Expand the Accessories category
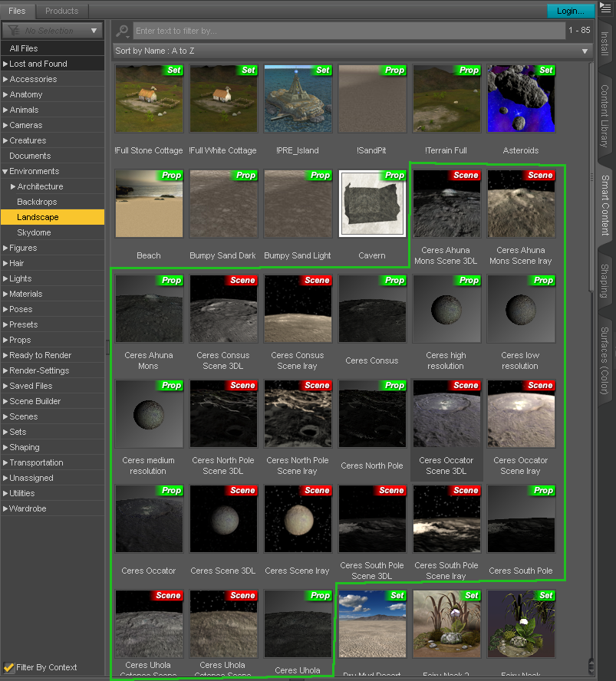 click(x=5, y=79)
